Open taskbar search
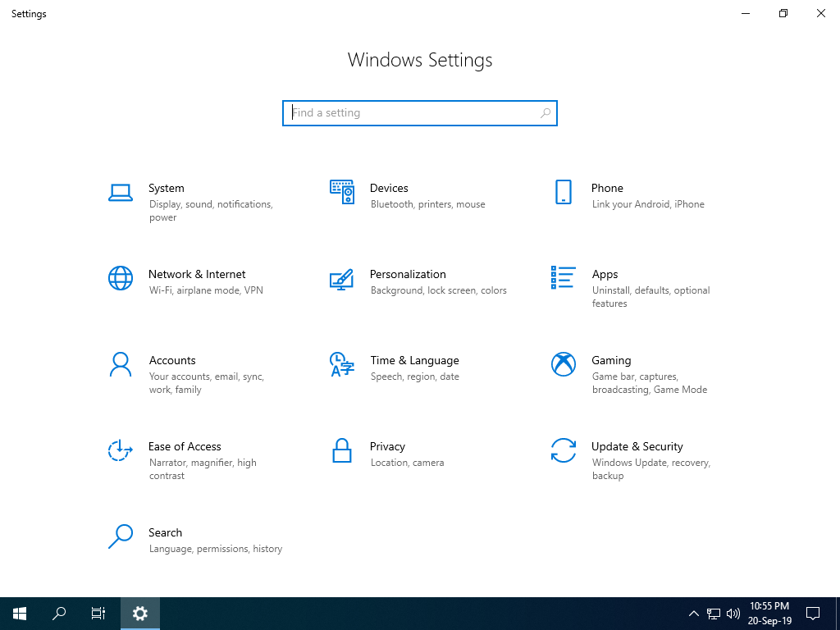 click(59, 614)
